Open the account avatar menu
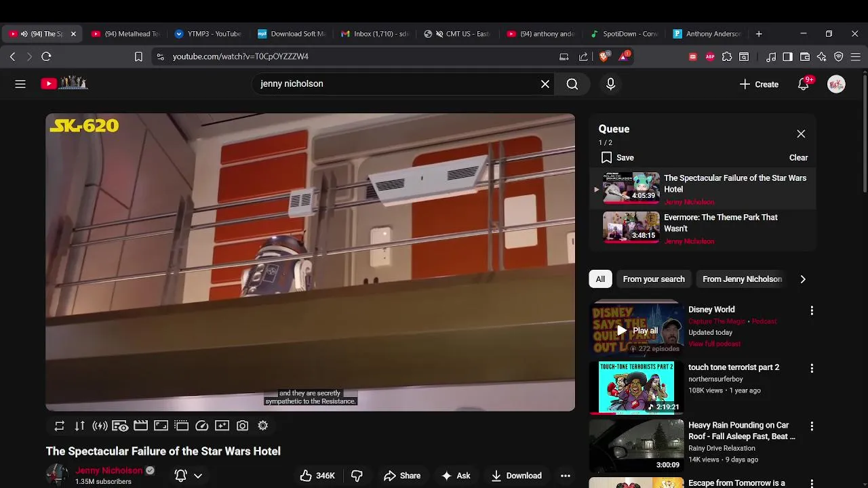The image size is (868, 488). tap(836, 84)
